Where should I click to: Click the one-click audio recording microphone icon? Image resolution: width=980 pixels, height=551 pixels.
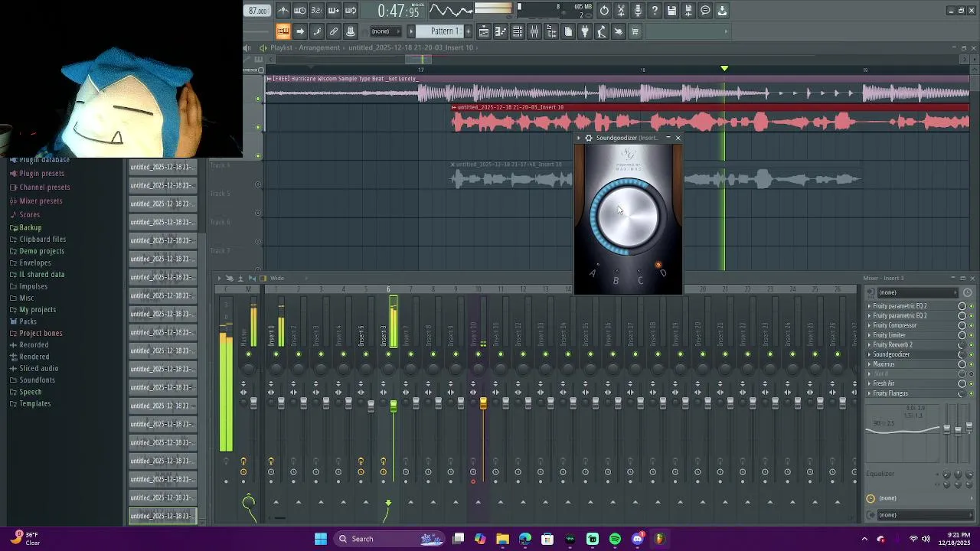pos(639,11)
